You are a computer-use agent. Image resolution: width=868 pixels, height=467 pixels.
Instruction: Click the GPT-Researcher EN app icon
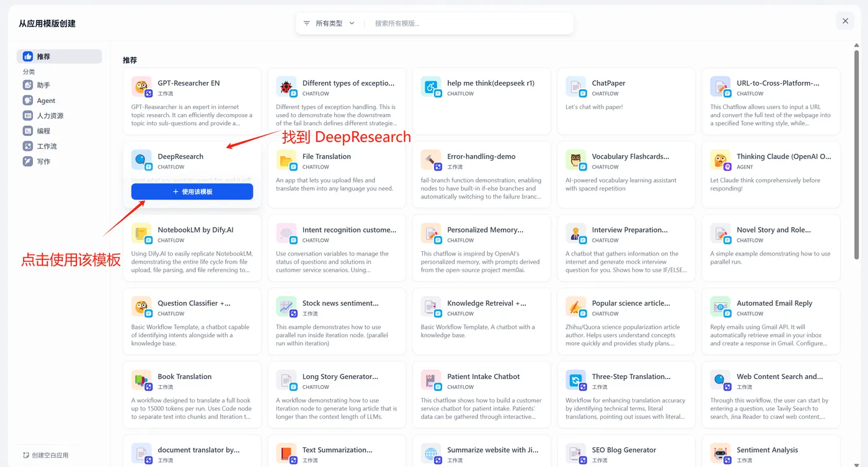pyautogui.click(x=141, y=86)
